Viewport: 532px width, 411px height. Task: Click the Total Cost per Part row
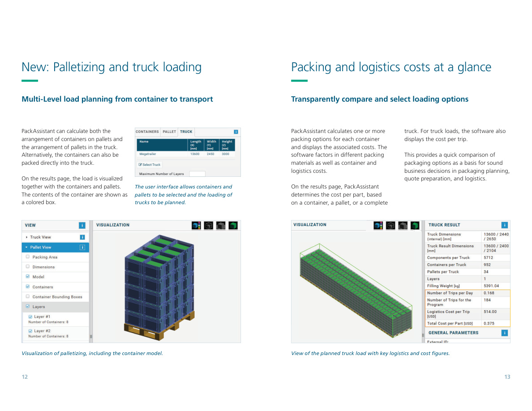[x=468, y=324]
